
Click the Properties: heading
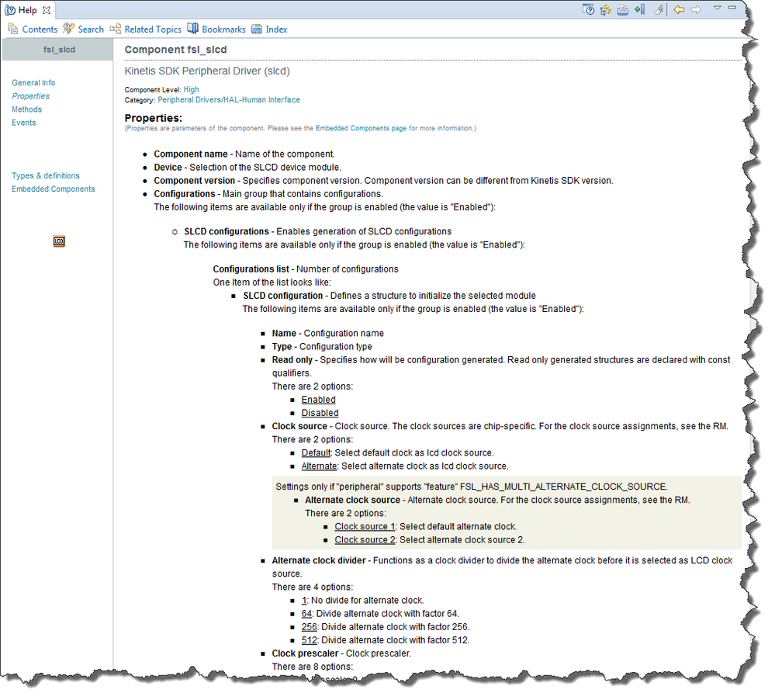point(154,118)
